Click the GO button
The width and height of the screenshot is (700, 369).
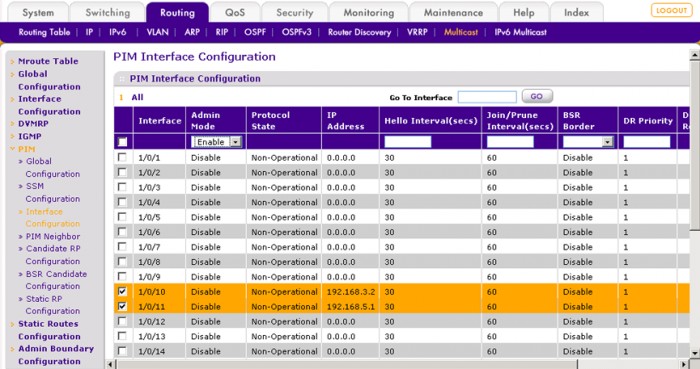tap(537, 96)
